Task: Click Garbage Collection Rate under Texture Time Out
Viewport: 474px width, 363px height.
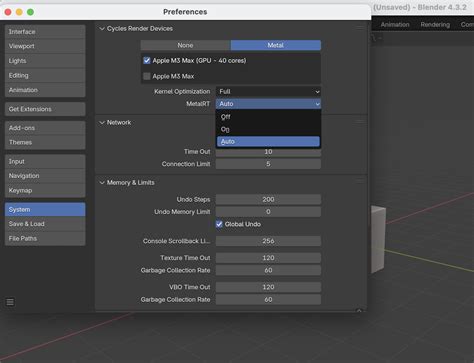Action: click(x=268, y=270)
